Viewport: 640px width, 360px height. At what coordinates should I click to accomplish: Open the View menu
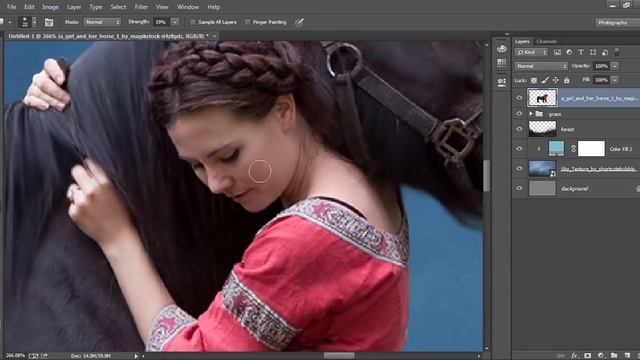[x=162, y=7]
